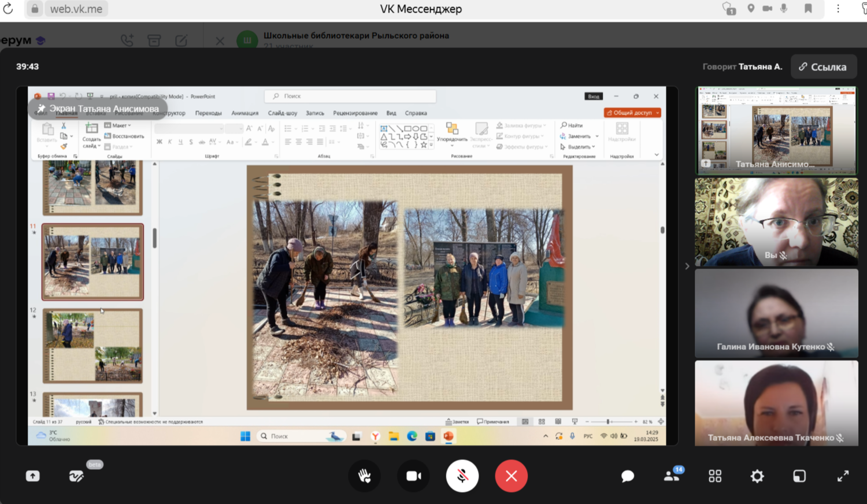Copy the call link via Ссылка
The height and width of the screenshot is (504, 867).
coord(822,67)
